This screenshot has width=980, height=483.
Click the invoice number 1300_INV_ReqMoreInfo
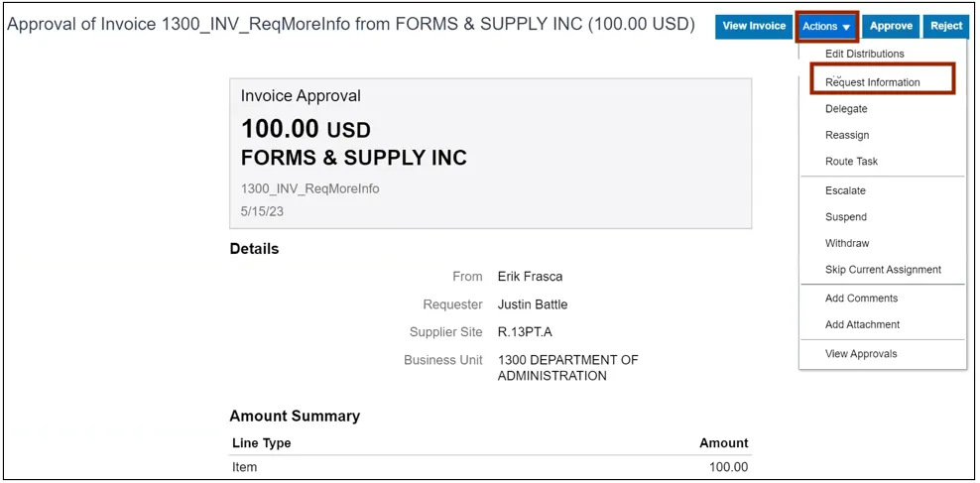pos(309,188)
